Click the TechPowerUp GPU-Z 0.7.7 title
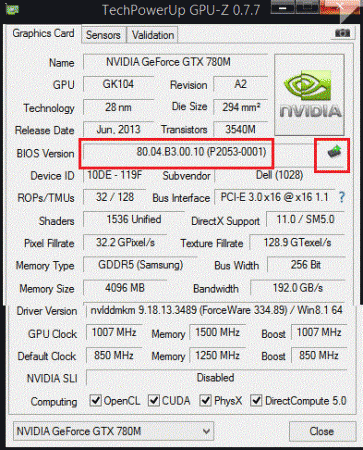This screenshot has width=363, height=450. coord(181,10)
